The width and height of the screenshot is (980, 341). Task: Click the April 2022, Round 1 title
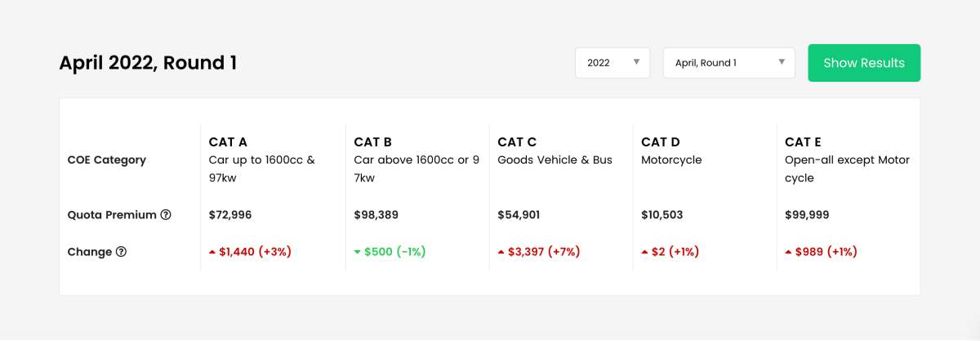[x=148, y=63]
